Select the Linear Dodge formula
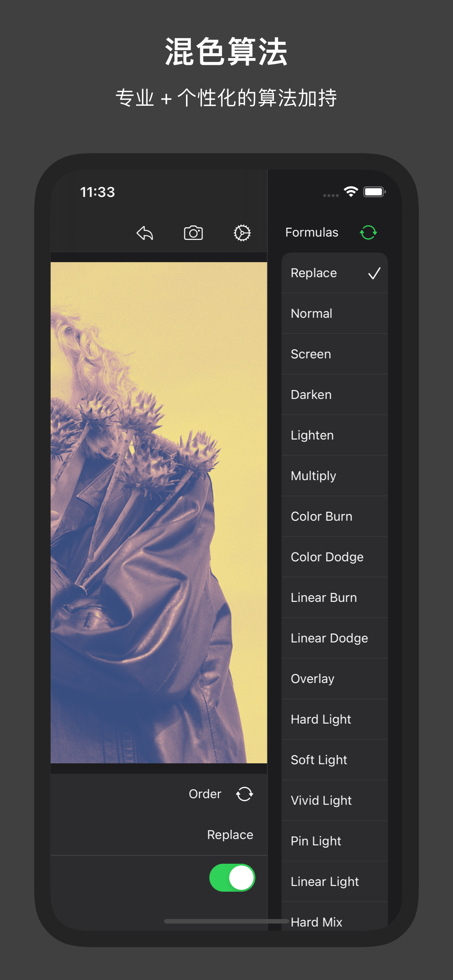Screen dimensions: 453x980 click(334, 638)
